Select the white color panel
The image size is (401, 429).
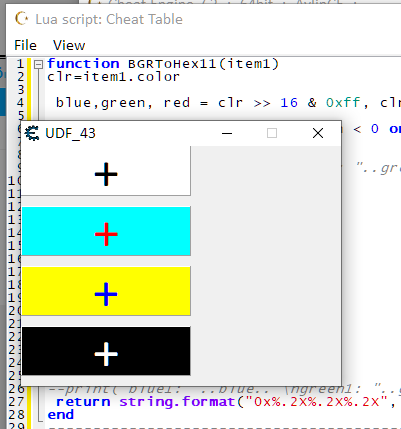click(106, 171)
